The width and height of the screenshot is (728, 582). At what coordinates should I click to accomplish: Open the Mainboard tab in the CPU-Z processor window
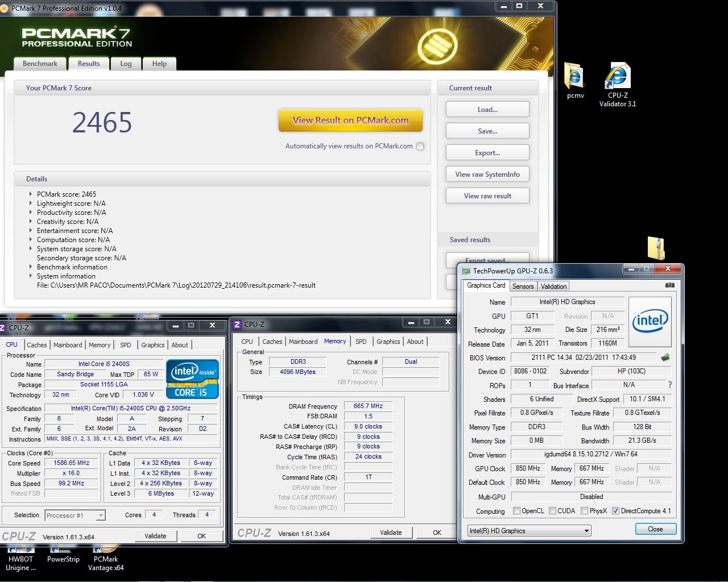coord(68,345)
